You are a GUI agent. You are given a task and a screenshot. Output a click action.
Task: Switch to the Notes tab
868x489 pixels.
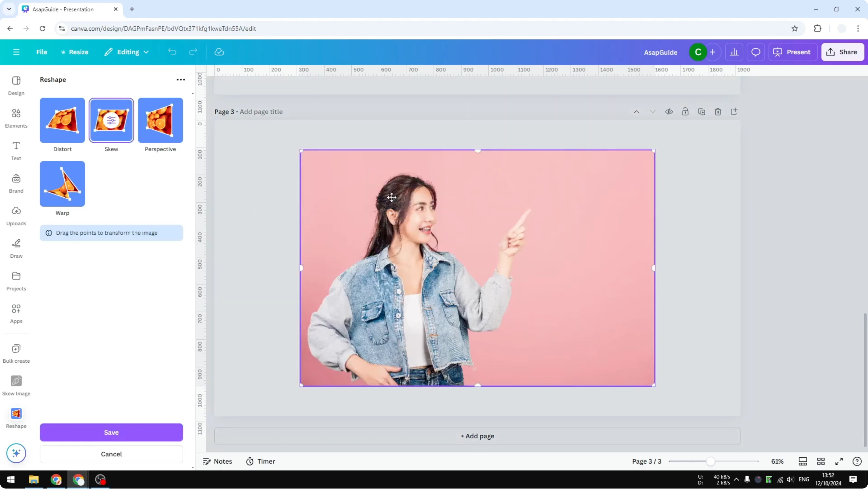pyautogui.click(x=217, y=461)
